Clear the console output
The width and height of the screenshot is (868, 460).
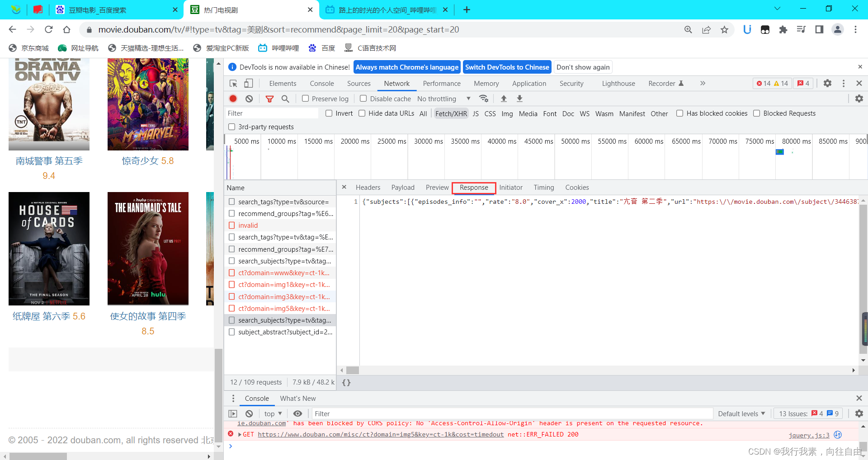[249, 413]
